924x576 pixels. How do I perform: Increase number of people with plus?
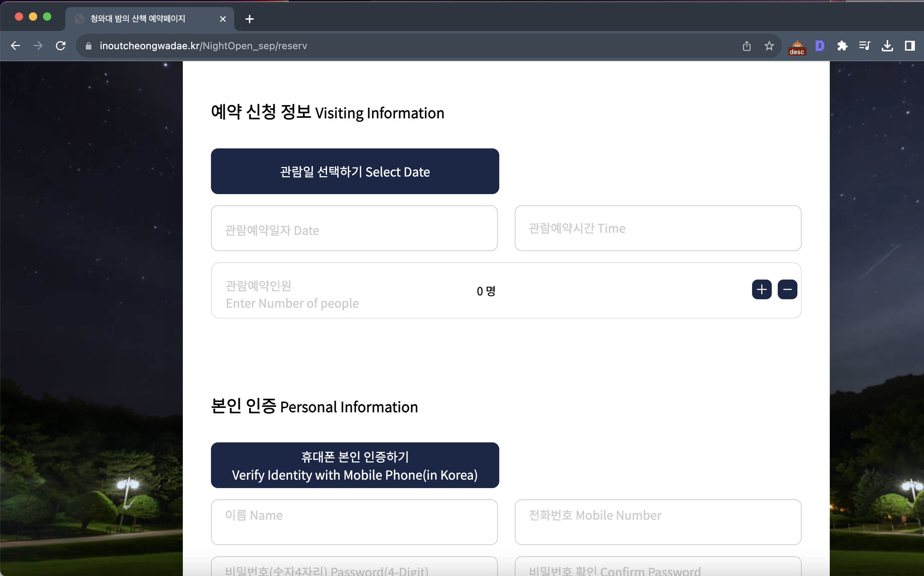pyautogui.click(x=761, y=289)
